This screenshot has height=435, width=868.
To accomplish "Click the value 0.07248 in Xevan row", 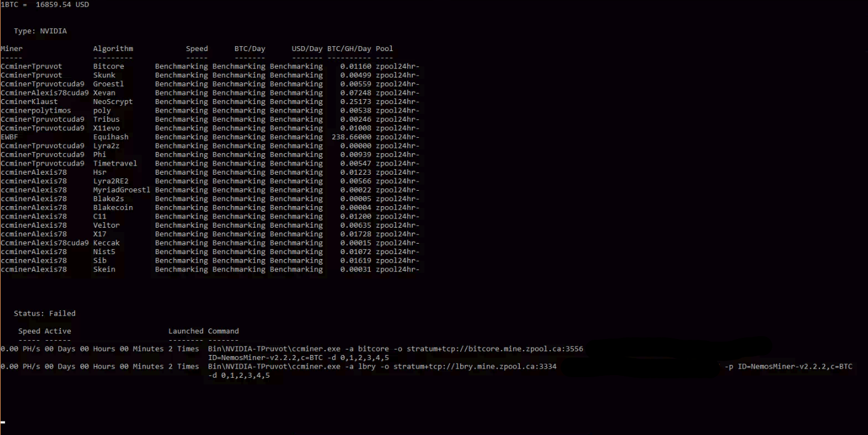I will point(356,93).
